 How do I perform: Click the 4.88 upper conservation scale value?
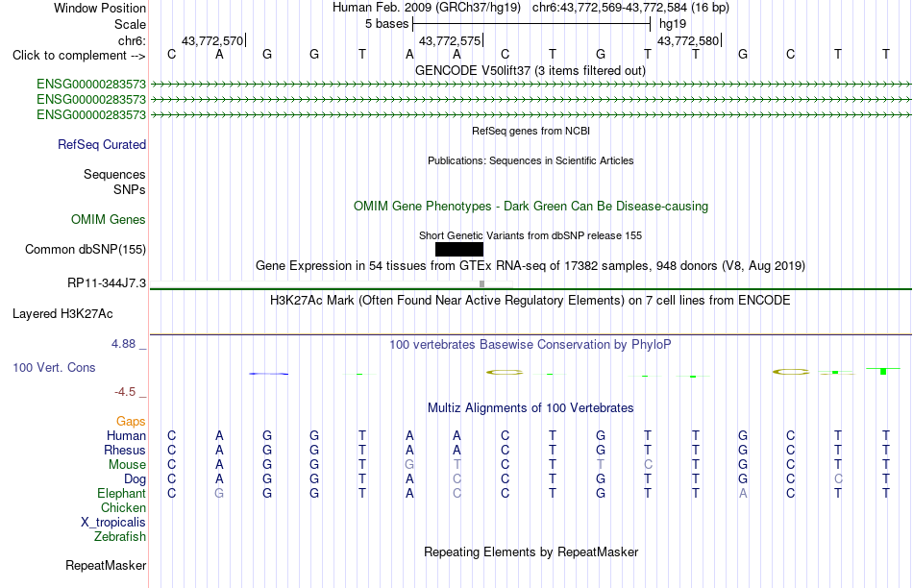pos(123,344)
